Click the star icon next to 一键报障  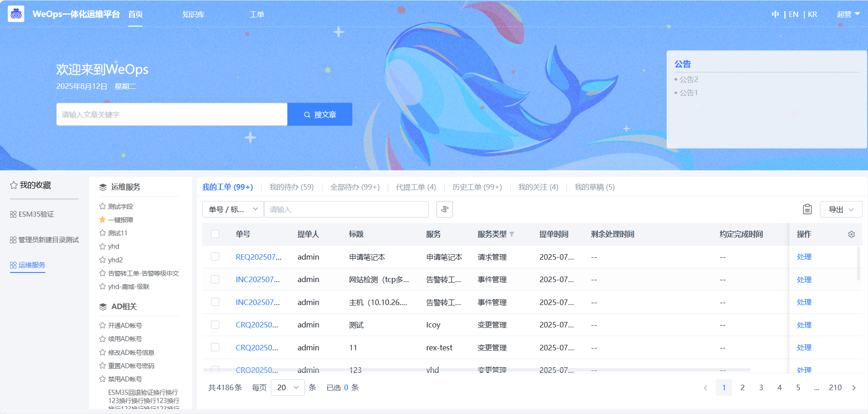tap(102, 220)
